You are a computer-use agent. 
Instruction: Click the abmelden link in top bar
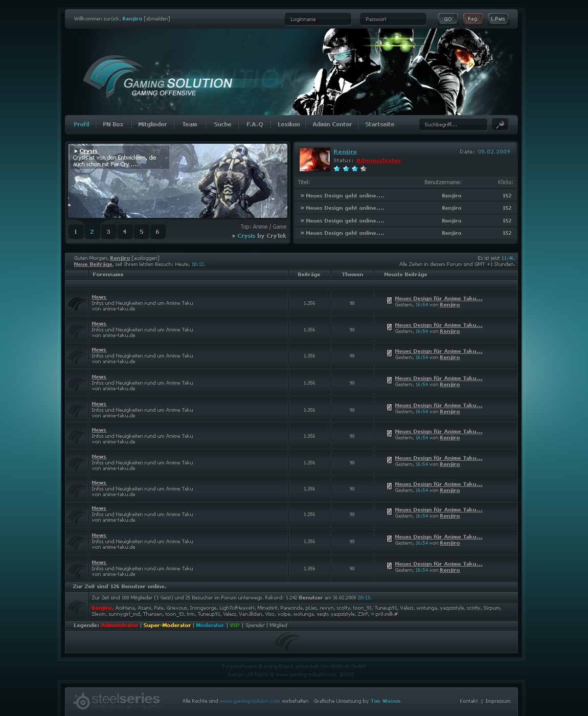(157, 19)
